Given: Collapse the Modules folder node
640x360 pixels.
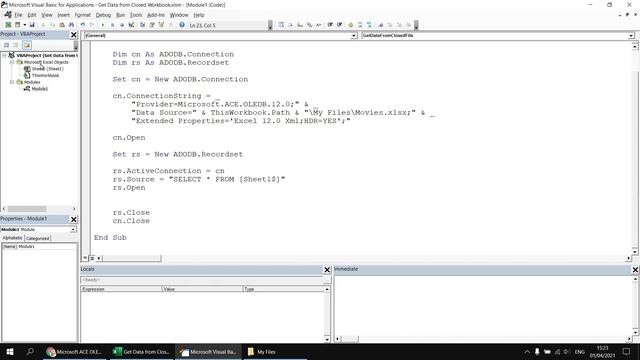Looking at the screenshot, I should pos(12,82).
